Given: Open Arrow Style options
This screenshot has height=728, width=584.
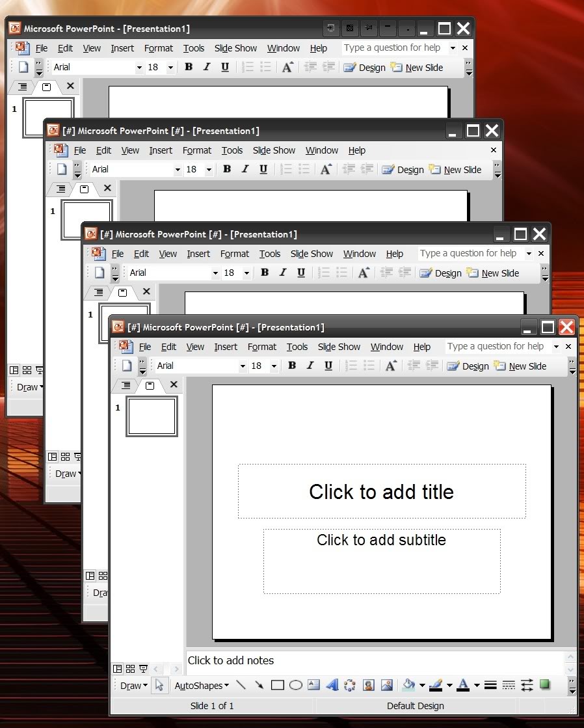Looking at the screenshot, I should 527,685.
